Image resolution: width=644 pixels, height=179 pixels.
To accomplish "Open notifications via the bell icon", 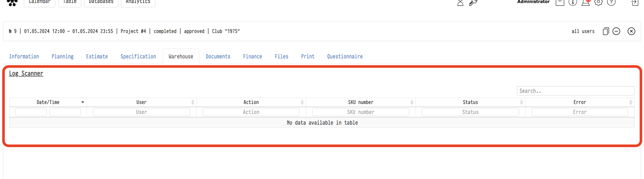I will [585, 3].
